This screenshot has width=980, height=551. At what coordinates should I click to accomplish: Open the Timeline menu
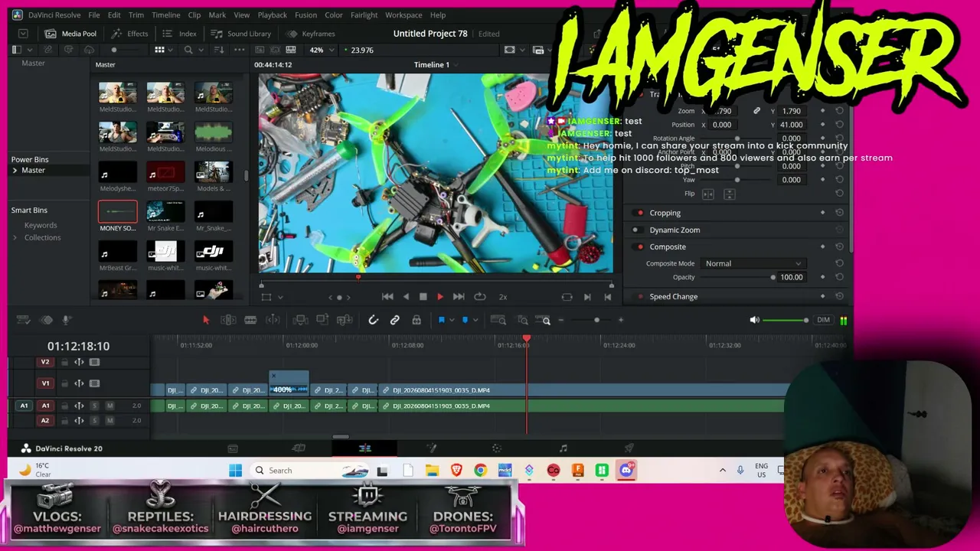pyautogui.click(x=165, y=15)
